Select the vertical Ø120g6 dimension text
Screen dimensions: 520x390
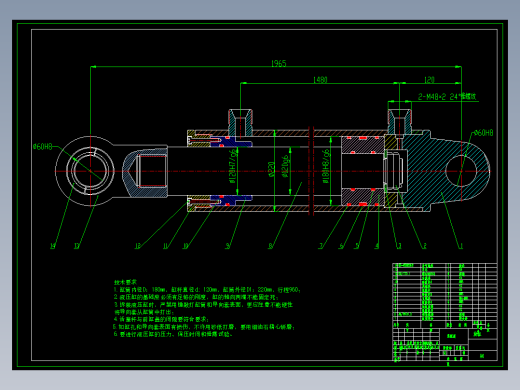[x=285, y=166]
